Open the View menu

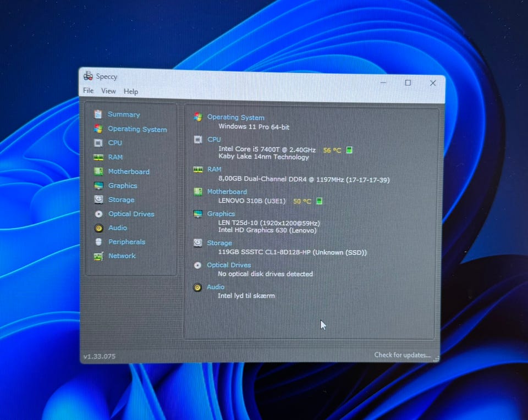108,91
